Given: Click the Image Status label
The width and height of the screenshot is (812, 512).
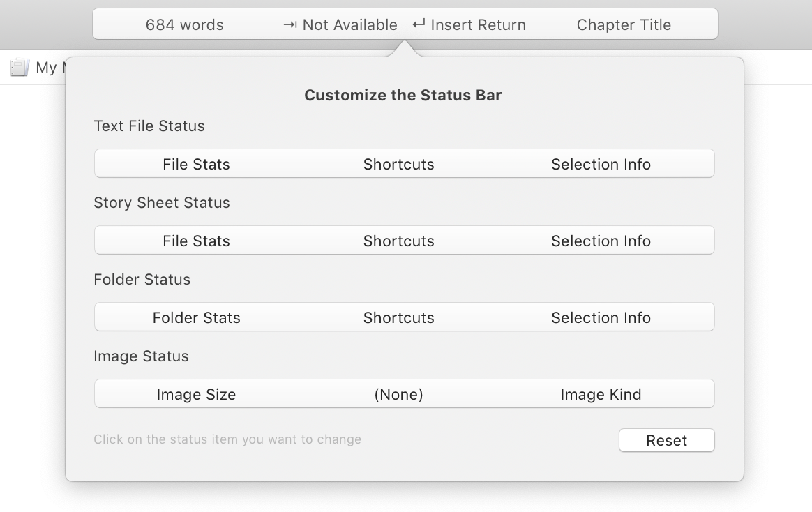Looking at the screenshot, I should (x=141, y=356).
